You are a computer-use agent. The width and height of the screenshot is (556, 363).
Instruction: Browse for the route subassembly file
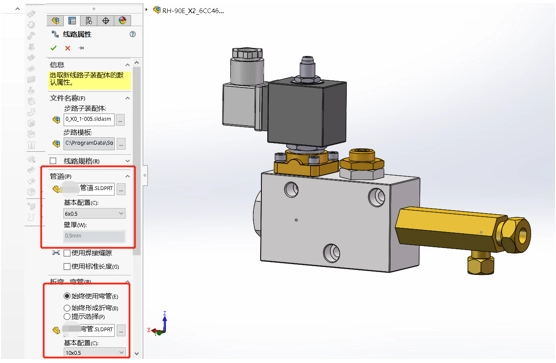[x=121, y=120]
